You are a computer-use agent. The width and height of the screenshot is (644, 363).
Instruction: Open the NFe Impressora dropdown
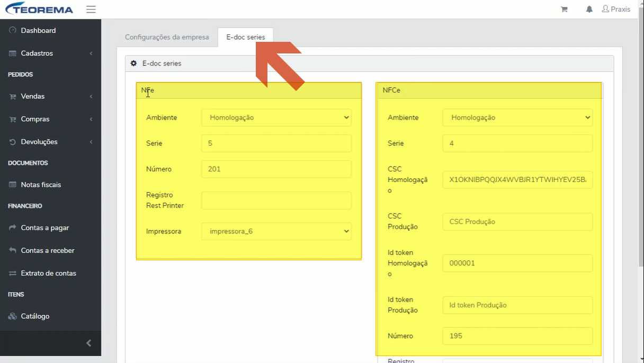click(x=276, y=231)
